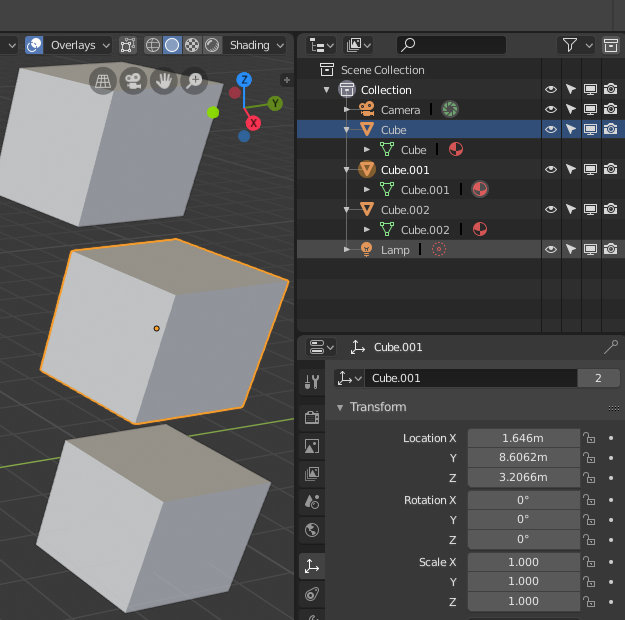Viewport: 625px width, 620px height.
Task: Expand the Cube.002 mesh data child row
Action: coord(367,230)
